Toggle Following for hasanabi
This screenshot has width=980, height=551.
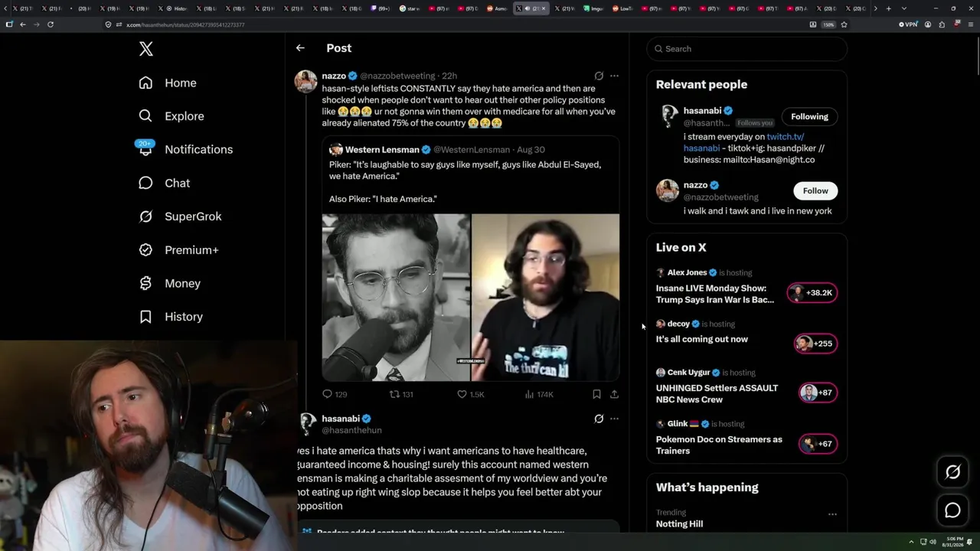[x=809, y=116]
